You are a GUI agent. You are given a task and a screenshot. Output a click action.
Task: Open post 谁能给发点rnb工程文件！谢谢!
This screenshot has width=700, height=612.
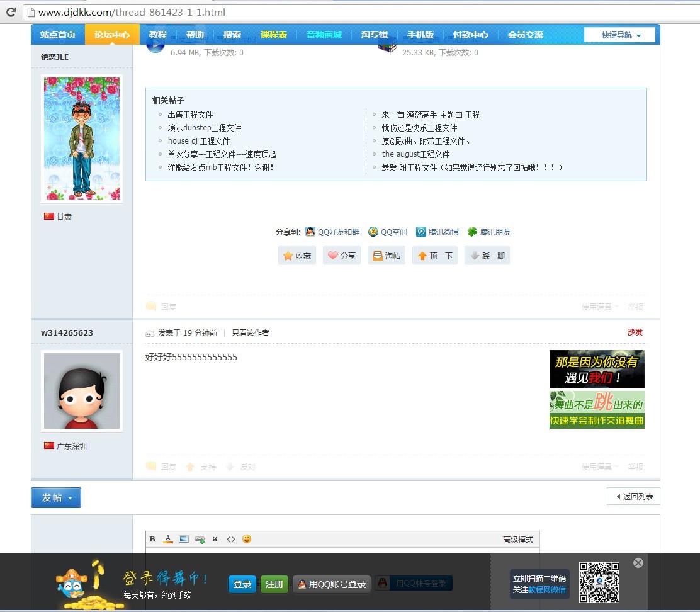pos(220,167)
